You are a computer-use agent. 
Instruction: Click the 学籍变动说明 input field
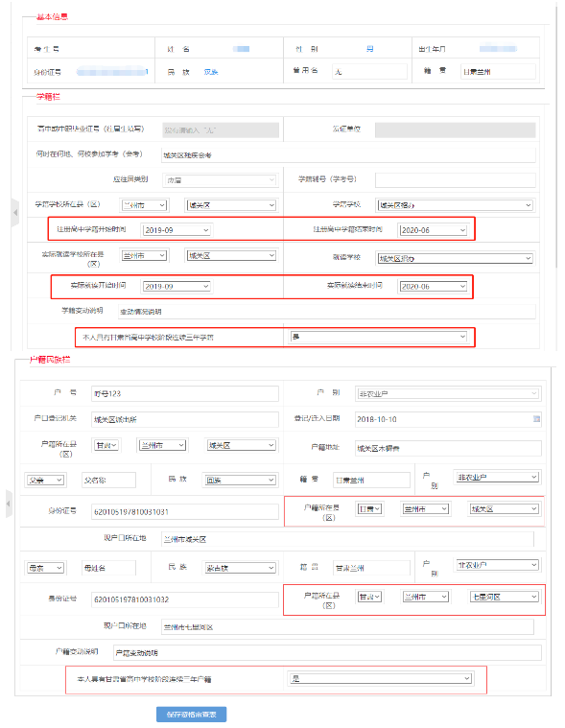(327, 312)
